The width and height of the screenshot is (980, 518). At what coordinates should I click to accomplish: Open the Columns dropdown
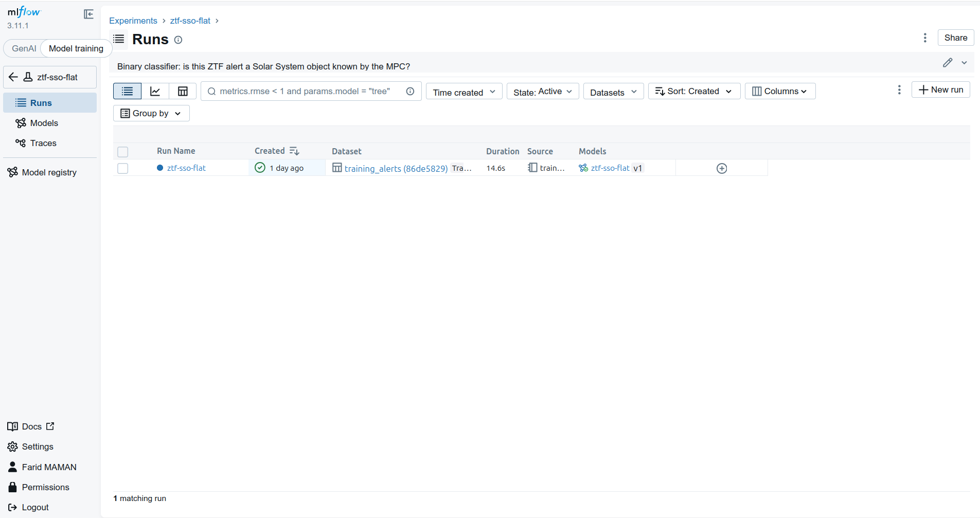click(x=780, y=91)
